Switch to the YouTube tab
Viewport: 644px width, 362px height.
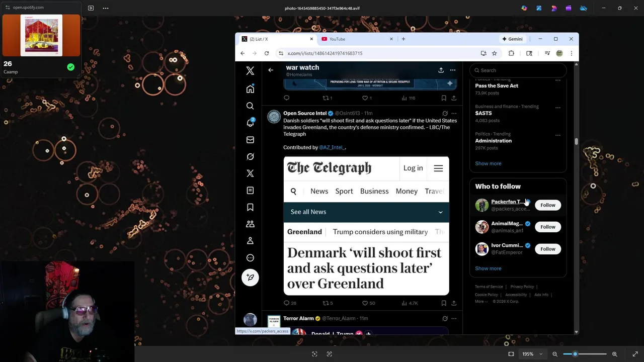click(357, 39)
